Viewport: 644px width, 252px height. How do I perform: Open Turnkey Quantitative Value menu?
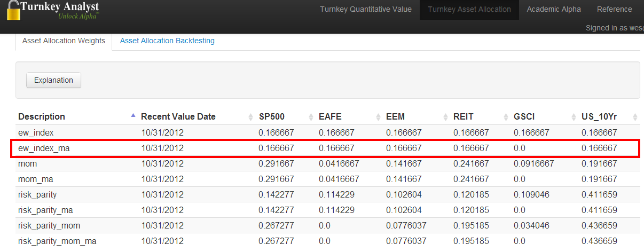[x=366, y=10]
